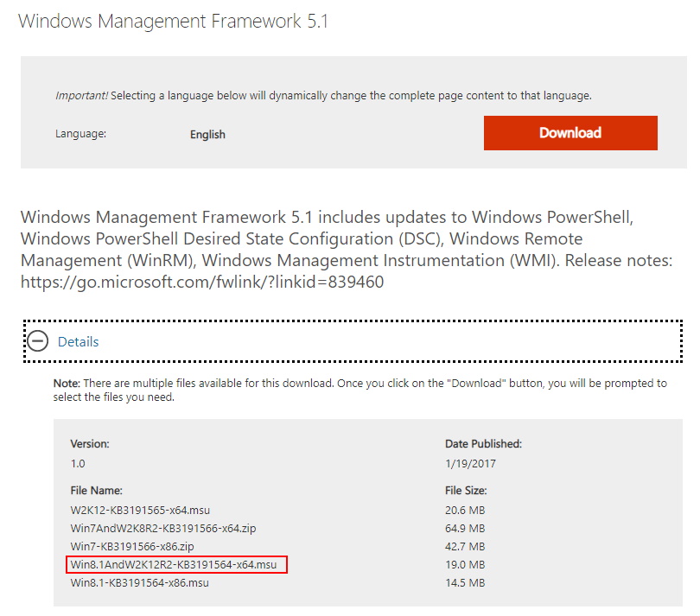Click the 19.0 MB file size

(x=465, y=565)
